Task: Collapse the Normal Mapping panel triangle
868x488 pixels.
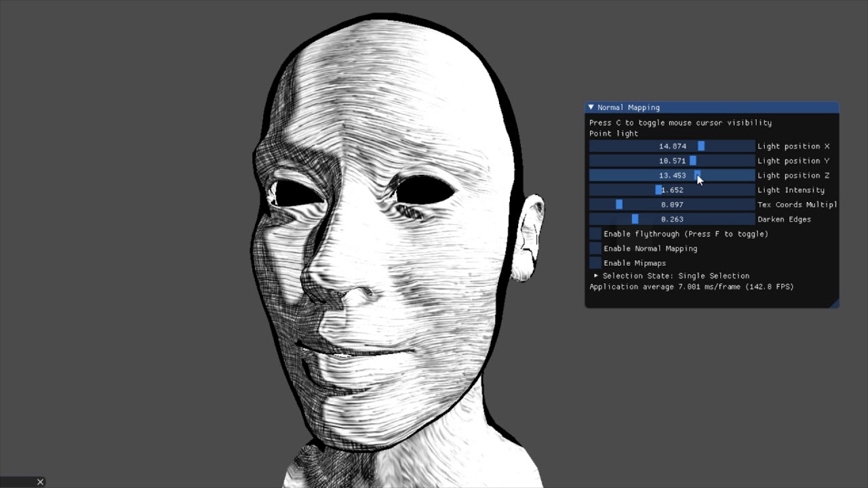Action: coord(591,107)
